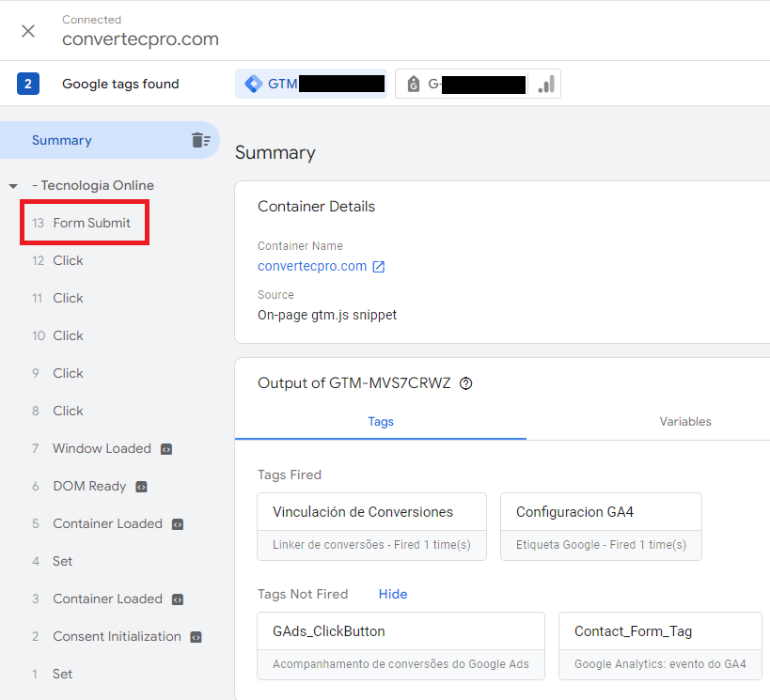Click the 'On-page gtm.js snippet' source text
The height and width of the screenshot is (700, 770).
click(x=327, y=315)
